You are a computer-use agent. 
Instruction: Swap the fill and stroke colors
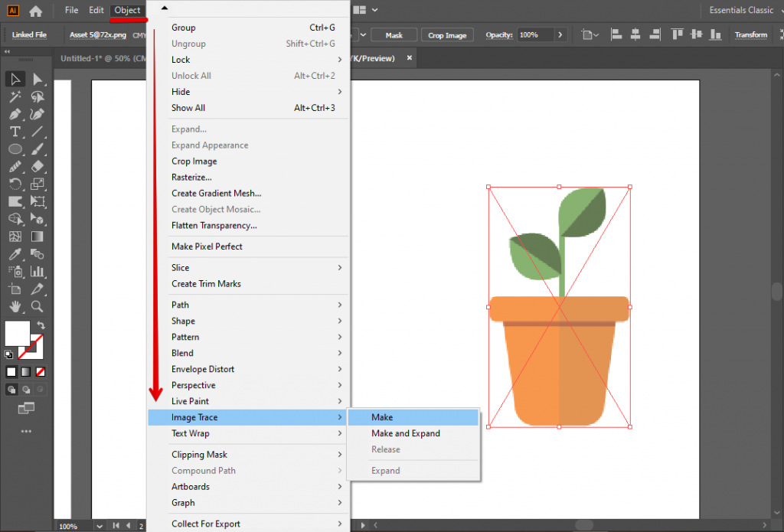tap(41, 325)
